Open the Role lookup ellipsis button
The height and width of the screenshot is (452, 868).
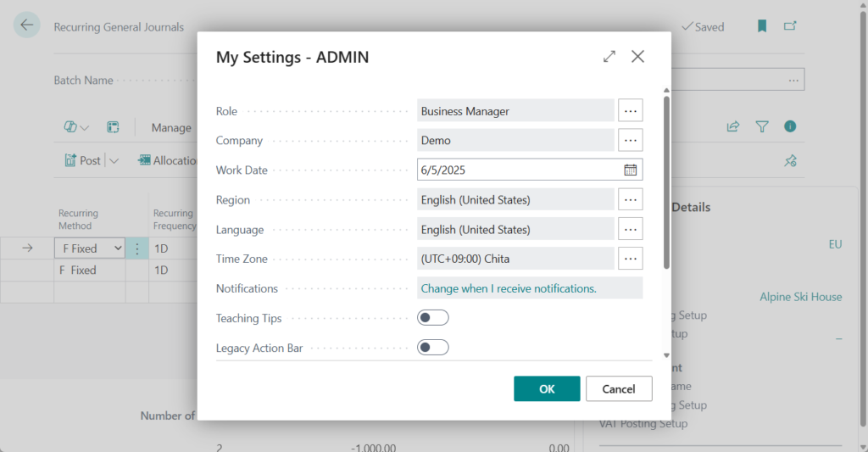(630, 110)
